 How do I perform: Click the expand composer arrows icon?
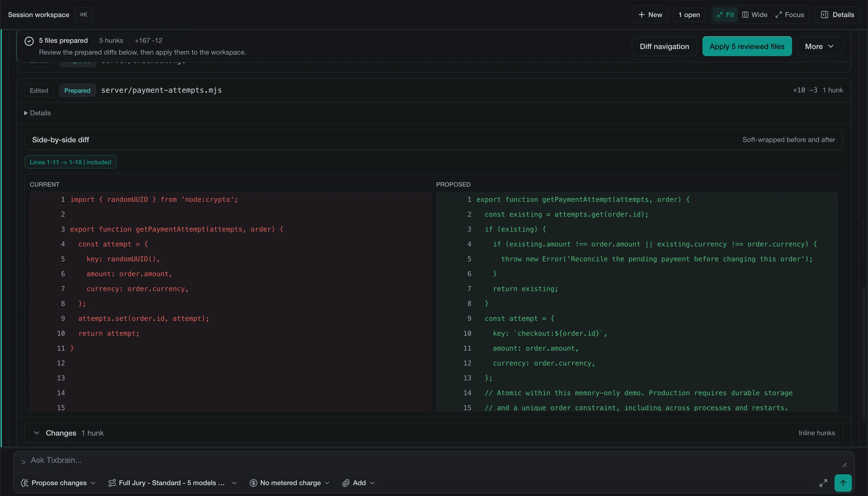point(823,483)
